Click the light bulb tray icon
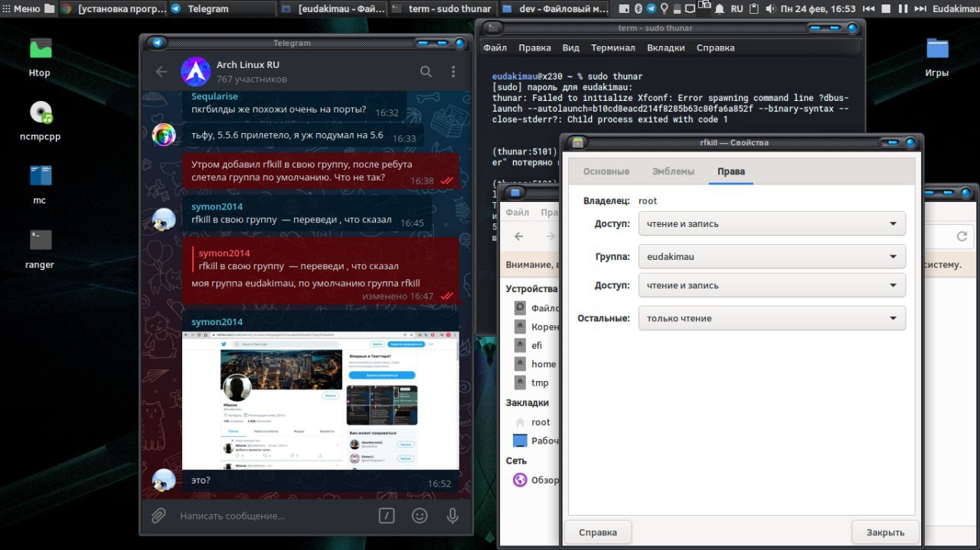 pyautogui.click(x=664, y=8)
